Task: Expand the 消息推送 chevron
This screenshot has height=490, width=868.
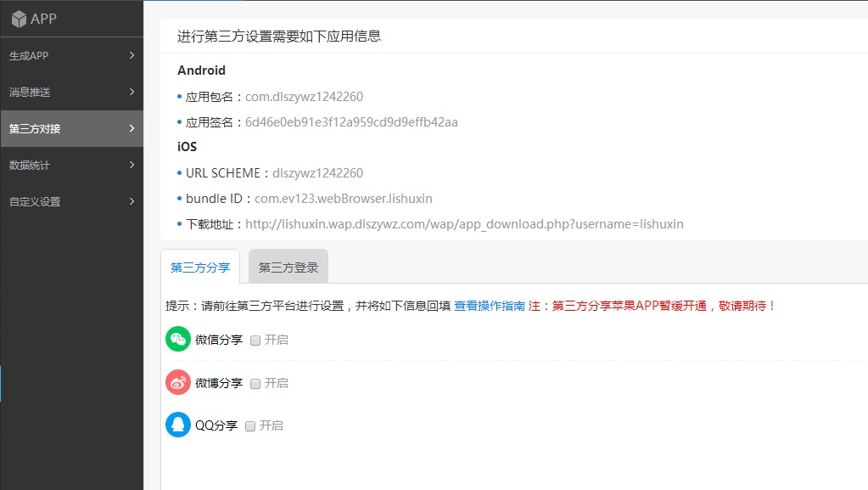Action: pos(132,92)
